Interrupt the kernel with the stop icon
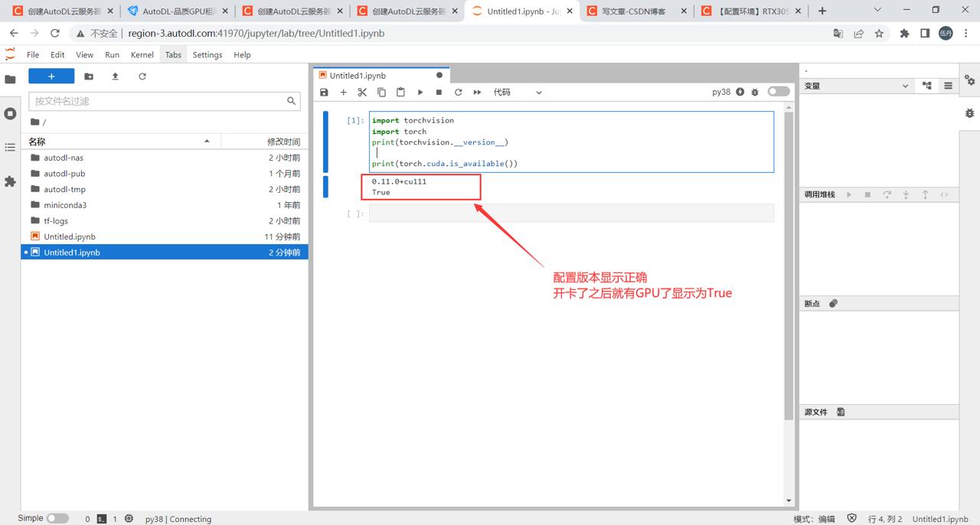Viewport: 980px width, 525px height. 439,92
